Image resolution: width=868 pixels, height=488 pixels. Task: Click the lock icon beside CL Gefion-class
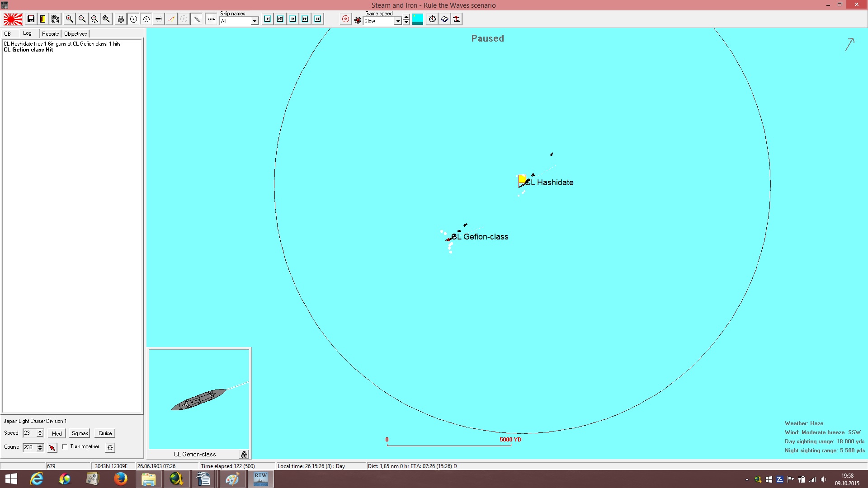pyautogui.click(x=244, y=455)
